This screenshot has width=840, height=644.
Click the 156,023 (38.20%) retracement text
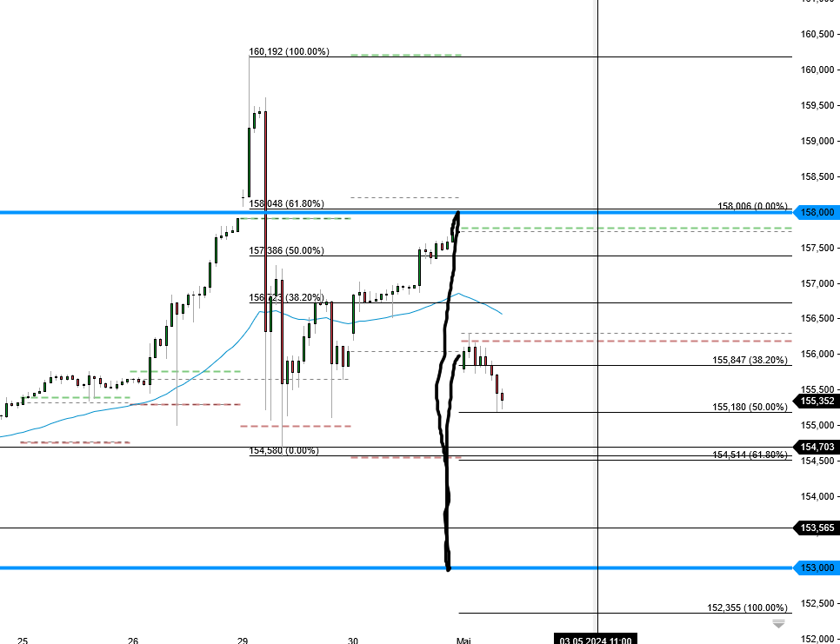click(285, 297)
